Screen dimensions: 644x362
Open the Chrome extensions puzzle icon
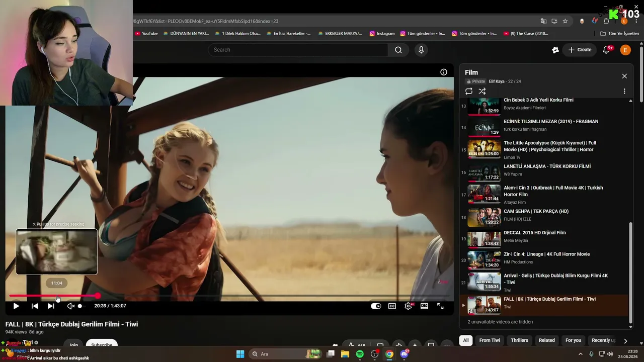click(606, 21)
